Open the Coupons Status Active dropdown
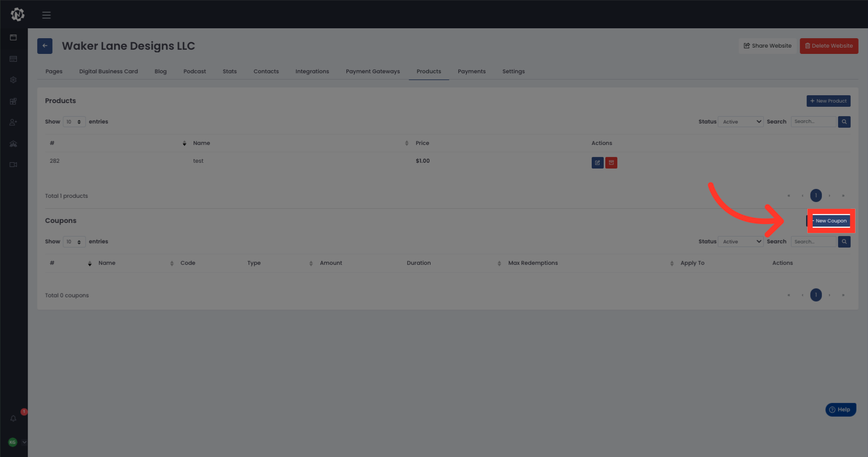Screen dimensions: 868x457 [x=741, y=242]
